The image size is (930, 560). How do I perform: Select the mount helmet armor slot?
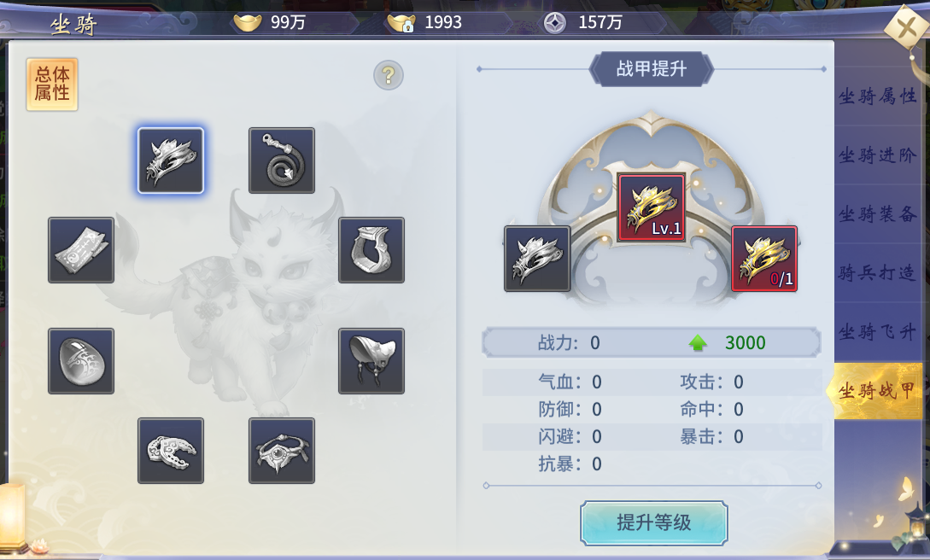click(x=171, y=160)
